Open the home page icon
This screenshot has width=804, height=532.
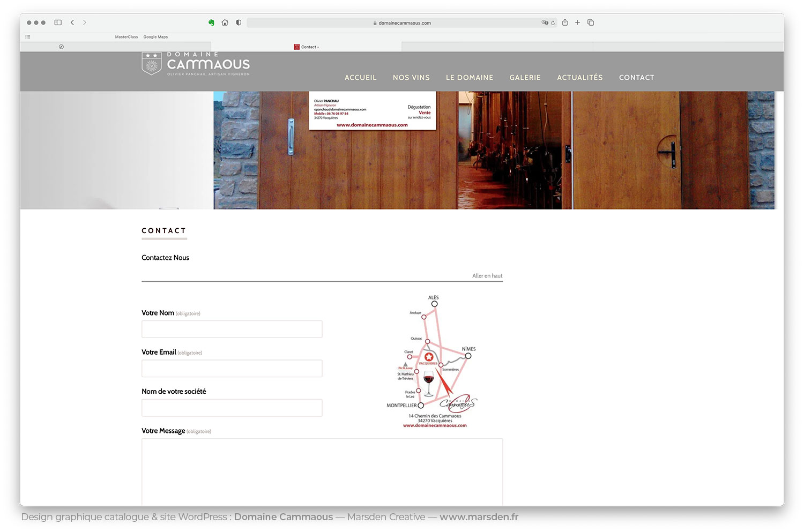point(225,23)
